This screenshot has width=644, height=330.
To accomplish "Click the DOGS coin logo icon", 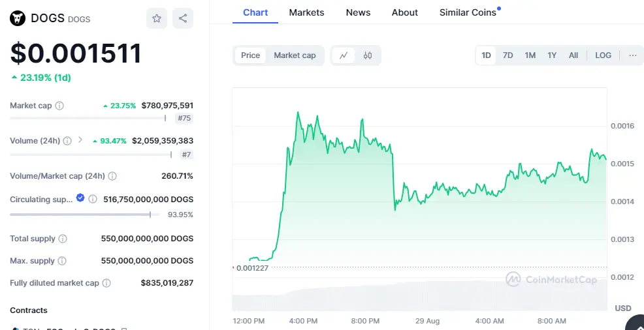I will coord(18,18).
